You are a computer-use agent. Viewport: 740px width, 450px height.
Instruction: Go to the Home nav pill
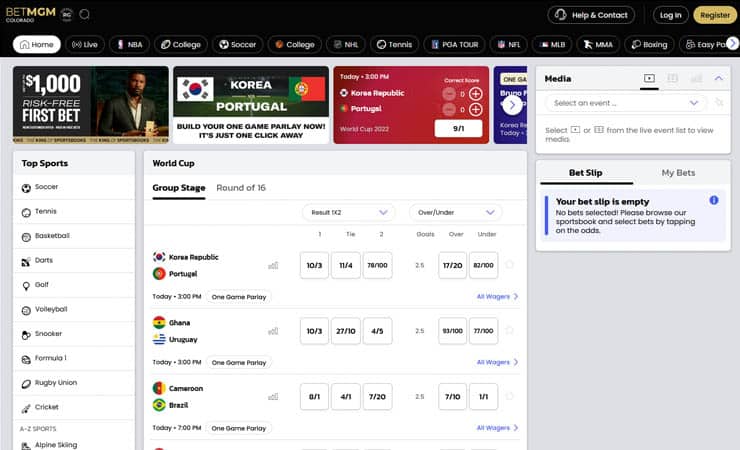click(x=37, y=44)
